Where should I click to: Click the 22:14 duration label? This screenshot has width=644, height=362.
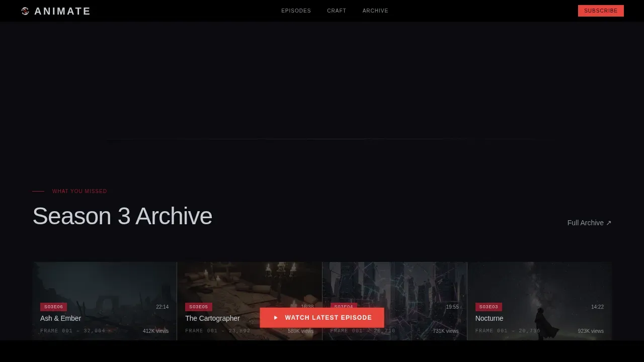[x=162, y=307]
